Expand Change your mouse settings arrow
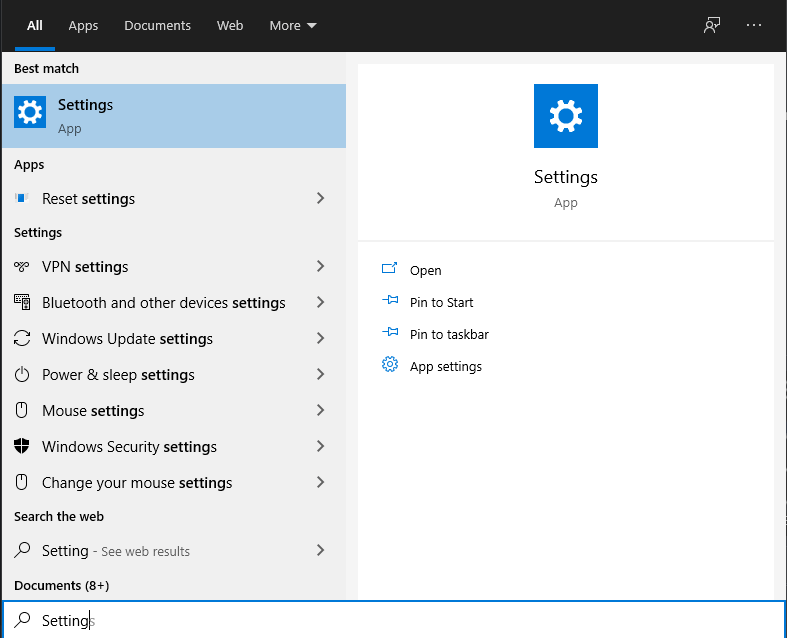 (320, 482)
